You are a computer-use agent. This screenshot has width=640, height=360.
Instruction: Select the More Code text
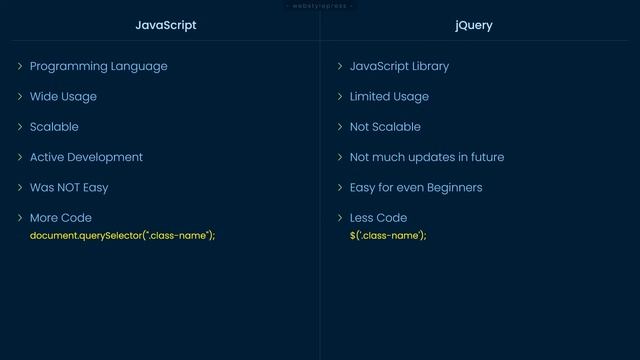click(x=60, y=218)
